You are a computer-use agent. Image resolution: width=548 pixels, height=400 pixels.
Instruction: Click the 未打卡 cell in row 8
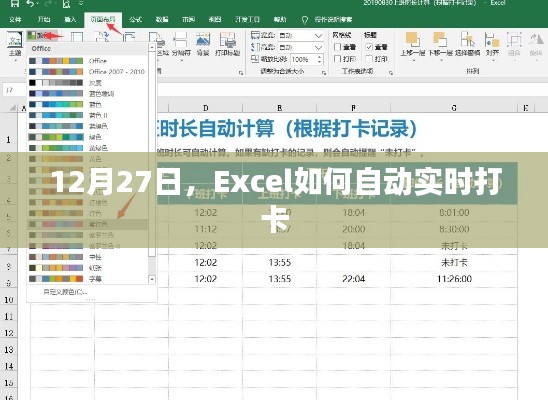(x=454, y=262)
